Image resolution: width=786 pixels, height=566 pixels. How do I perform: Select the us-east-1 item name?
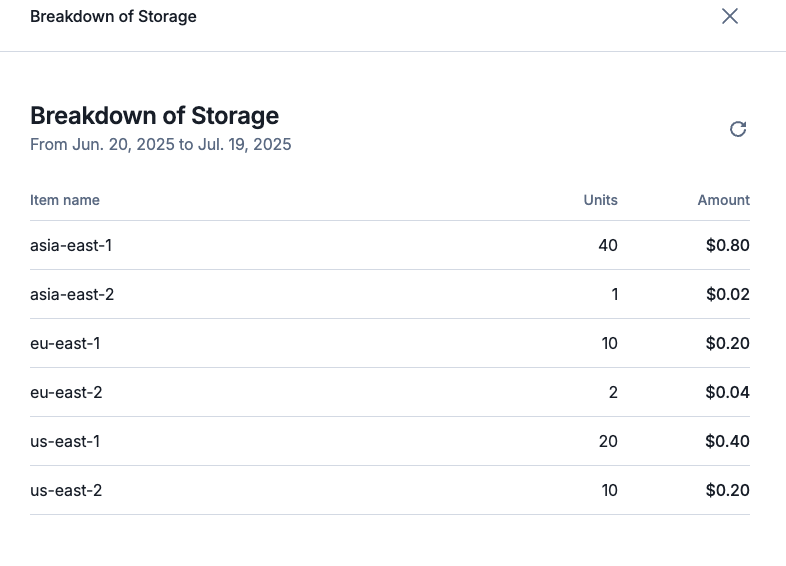click(x=65, y=441)
